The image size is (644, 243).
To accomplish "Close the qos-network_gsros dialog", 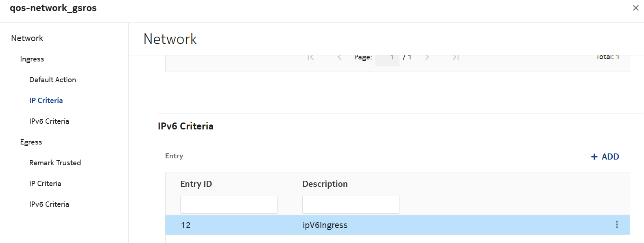I will point(635,8).
